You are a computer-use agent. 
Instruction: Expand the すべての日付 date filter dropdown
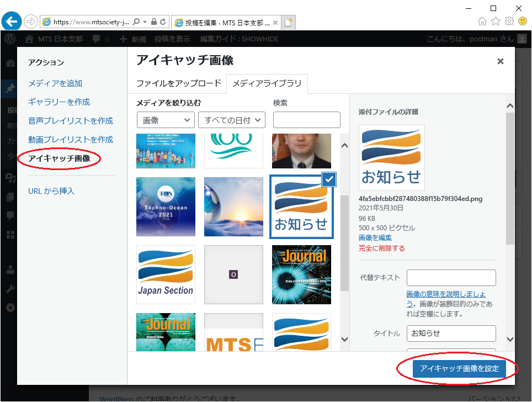pyautogui.click(x=232, y=120)
